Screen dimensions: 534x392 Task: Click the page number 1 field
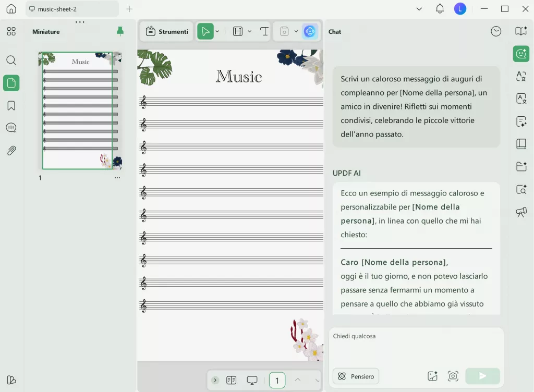[277, 381]
